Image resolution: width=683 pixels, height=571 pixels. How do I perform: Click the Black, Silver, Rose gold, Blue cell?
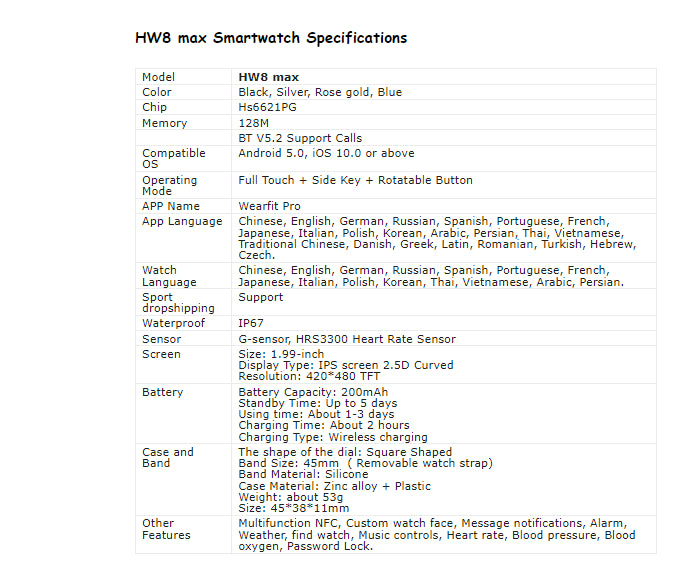[320, 92]
